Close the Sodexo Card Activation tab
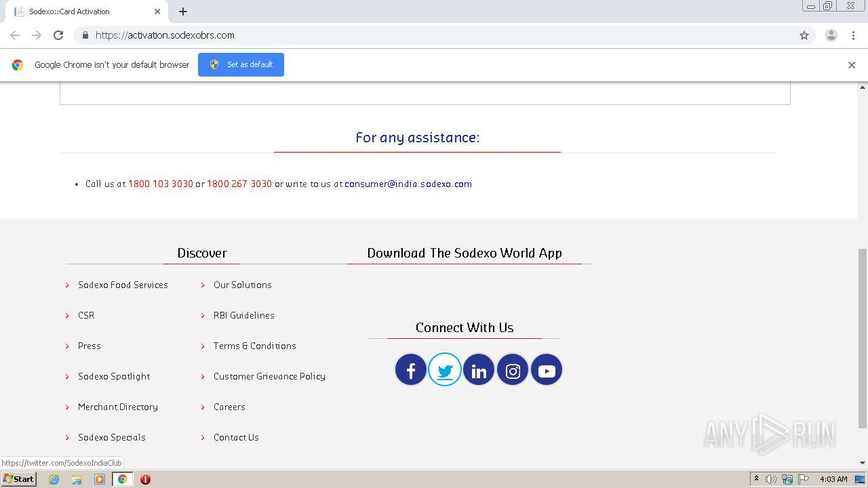This screenshot has height=488, width=868. click(157, 12)
